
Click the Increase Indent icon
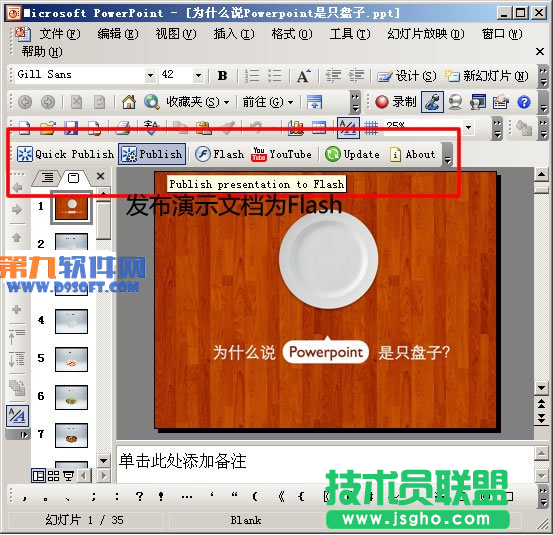click(x=357, y=75)
